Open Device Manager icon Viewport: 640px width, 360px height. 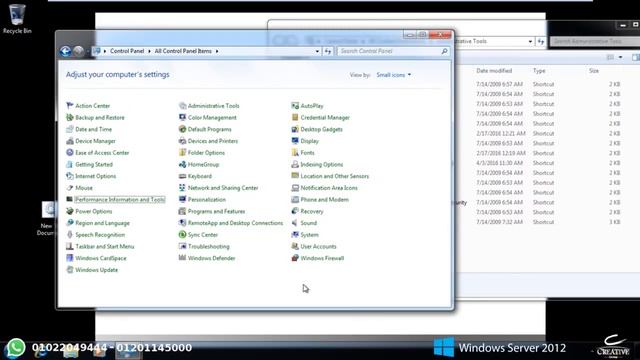[x=70, y=141]
